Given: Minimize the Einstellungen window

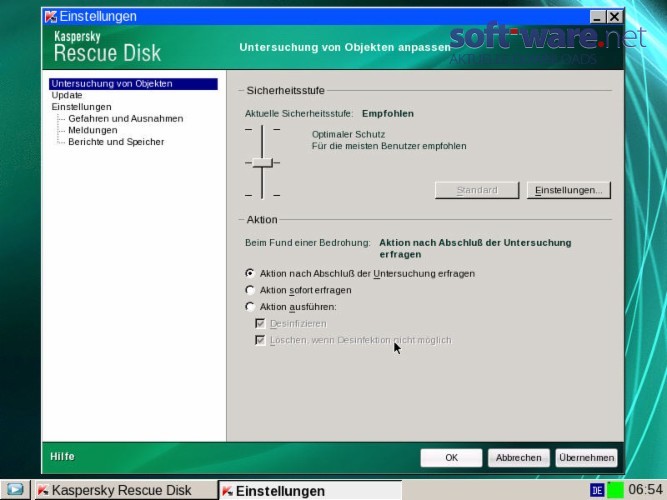Looking at the screenshot, I should click(598, 17).
